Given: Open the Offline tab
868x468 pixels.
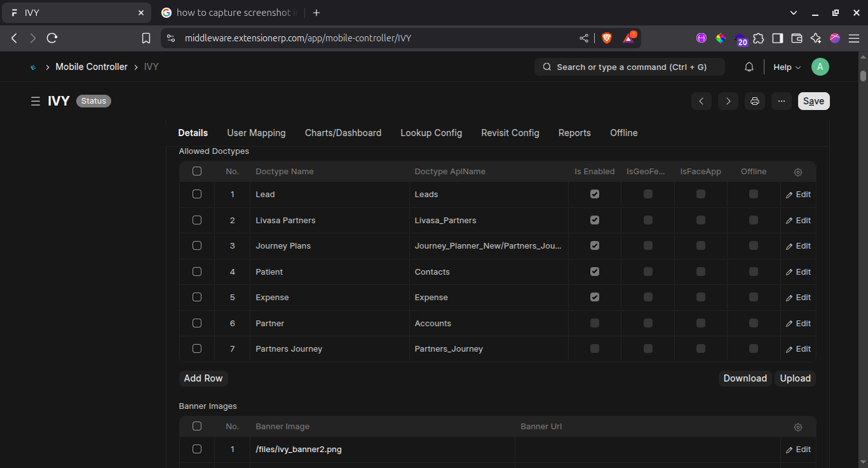Looking at the screenshot, I should tap(624, 133).
